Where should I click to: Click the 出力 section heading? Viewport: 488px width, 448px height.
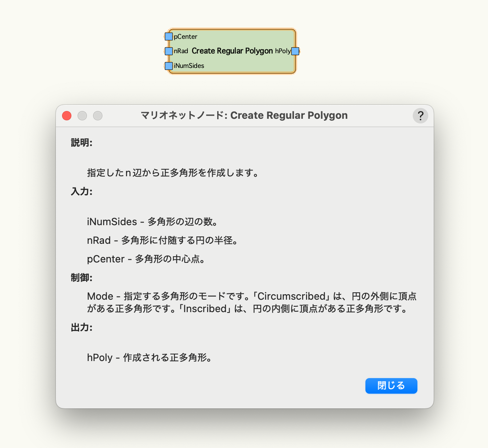pos(81,328)
